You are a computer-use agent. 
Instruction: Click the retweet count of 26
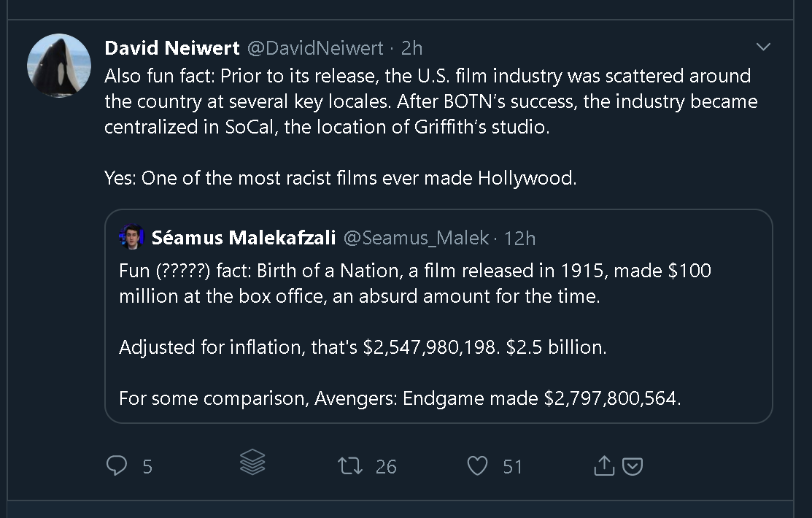click(x=386, y=466)
